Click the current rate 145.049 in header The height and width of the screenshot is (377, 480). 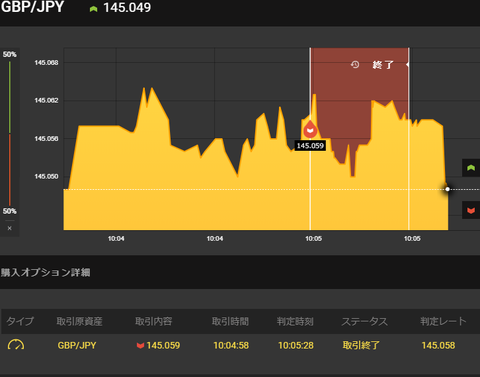(x=127, y=8)
